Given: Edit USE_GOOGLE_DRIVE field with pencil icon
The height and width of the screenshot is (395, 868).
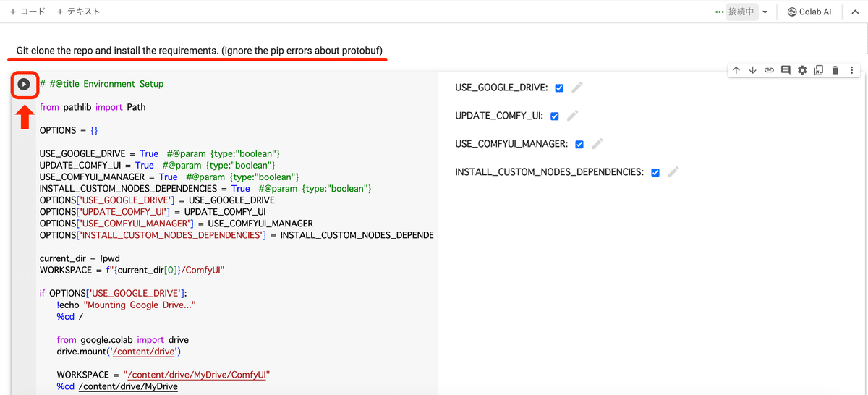Looking at the screenshot, I should pos(576,88).
